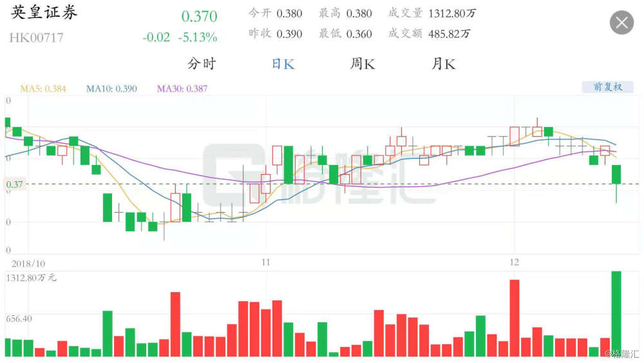Open the 周K weekly chart tab
Screen dimensions: 644x363
click(362, 64)
